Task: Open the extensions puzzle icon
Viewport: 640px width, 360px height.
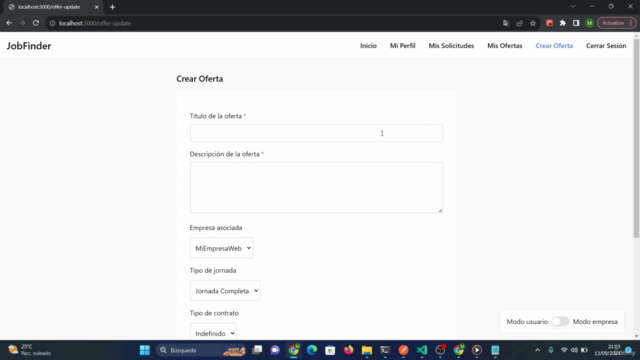Action: (563, 23)
